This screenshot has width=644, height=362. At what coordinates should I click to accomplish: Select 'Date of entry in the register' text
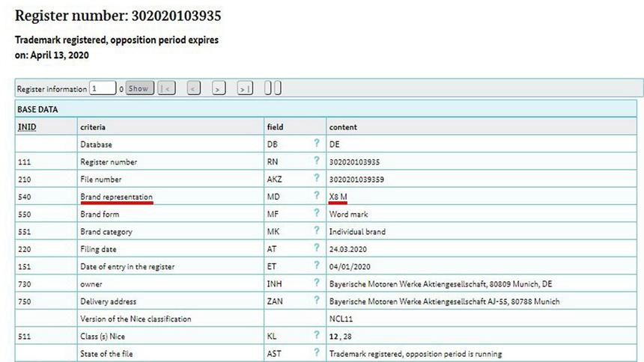127,266
